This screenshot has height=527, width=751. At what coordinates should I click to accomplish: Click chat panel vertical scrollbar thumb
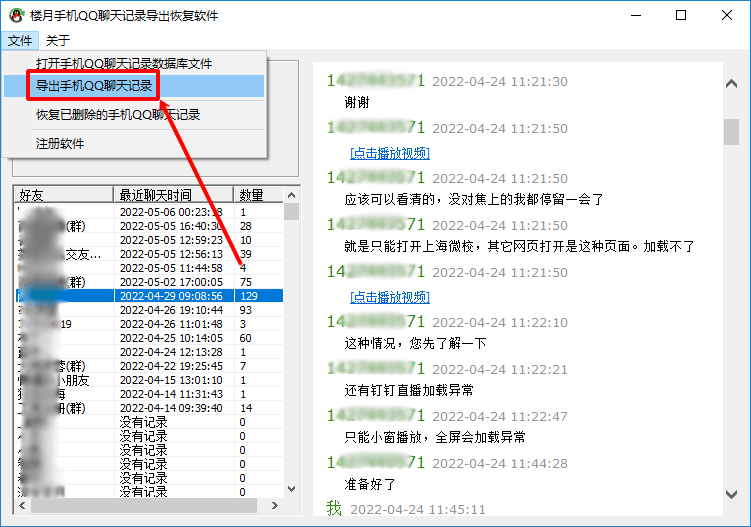731,132
